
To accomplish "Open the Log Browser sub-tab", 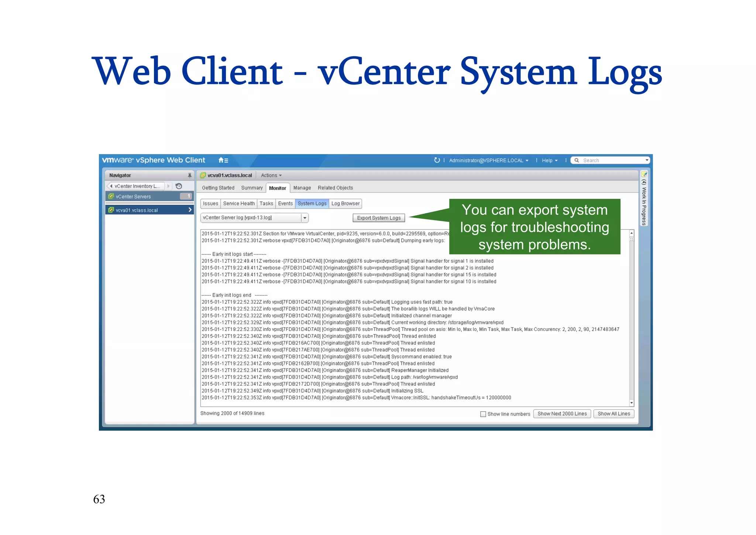I will pos(345,204).
